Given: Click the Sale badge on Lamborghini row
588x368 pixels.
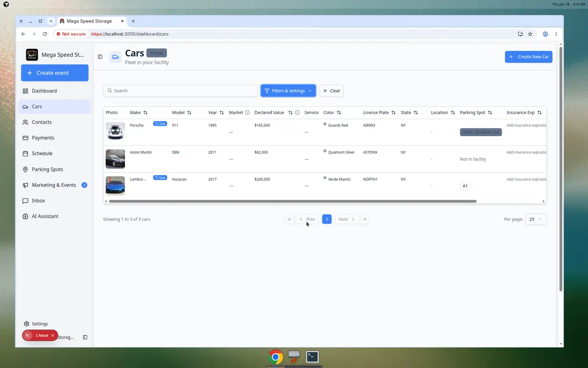Looking at the screenshot, I should pos(160,178).
